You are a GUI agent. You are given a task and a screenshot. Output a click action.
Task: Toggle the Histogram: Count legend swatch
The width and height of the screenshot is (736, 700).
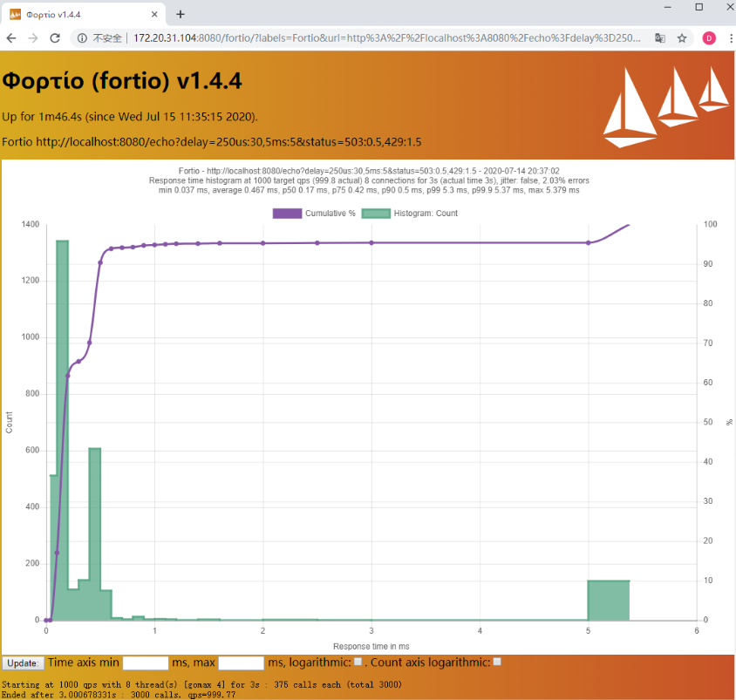tap(376, 214)
